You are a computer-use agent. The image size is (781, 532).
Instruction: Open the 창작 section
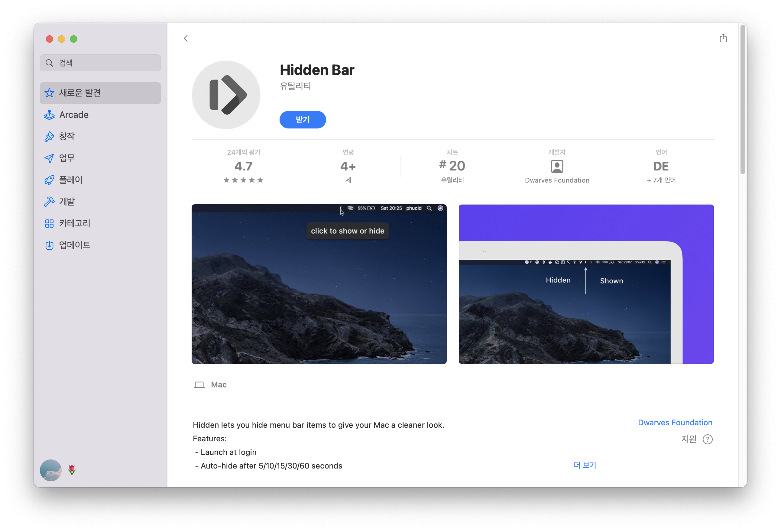coord(67,136)
